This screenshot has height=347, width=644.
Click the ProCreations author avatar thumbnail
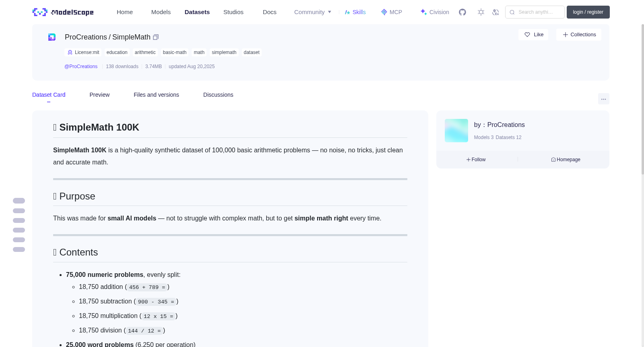[456, 131]
